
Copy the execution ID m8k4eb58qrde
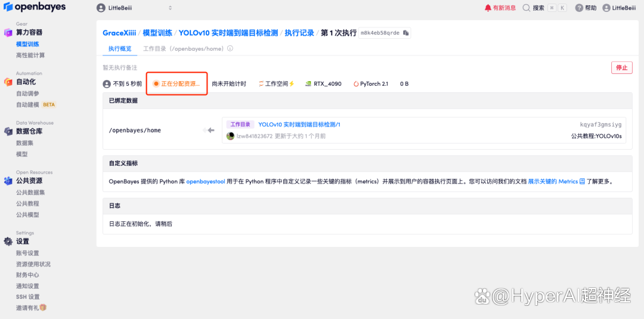coord(405,33)
